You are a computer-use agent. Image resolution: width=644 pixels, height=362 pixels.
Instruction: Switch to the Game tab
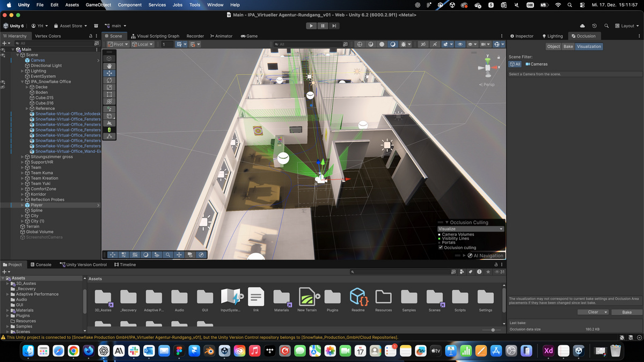249,36
